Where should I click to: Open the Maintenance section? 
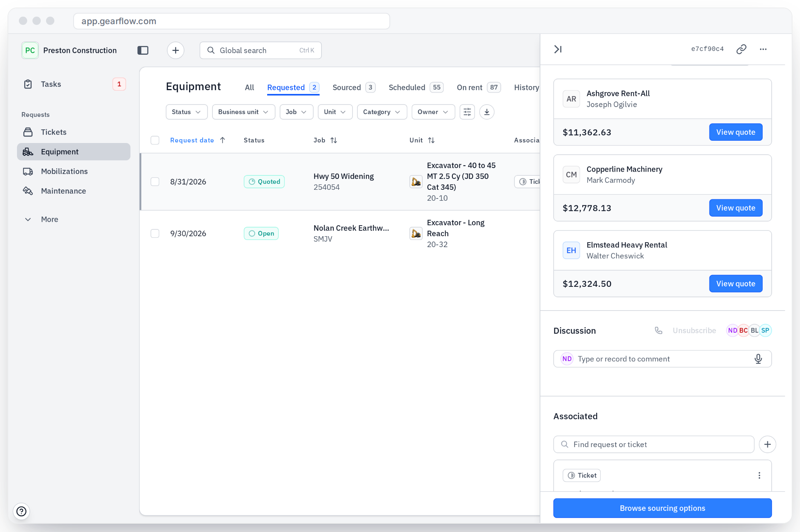pos(74,191)
